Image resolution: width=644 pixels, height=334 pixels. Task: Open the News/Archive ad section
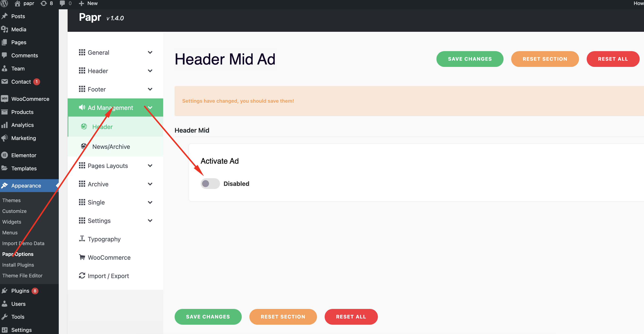coord(116,146)
